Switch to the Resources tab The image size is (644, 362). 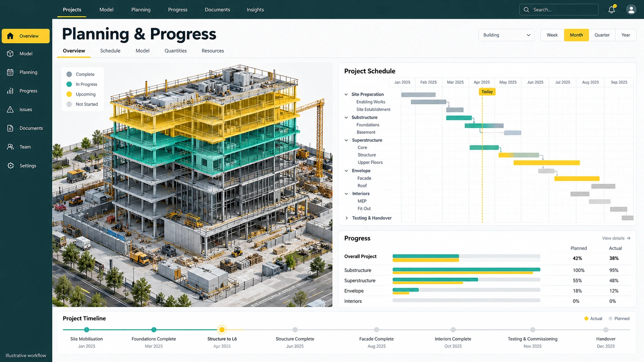tap(213, 51)
